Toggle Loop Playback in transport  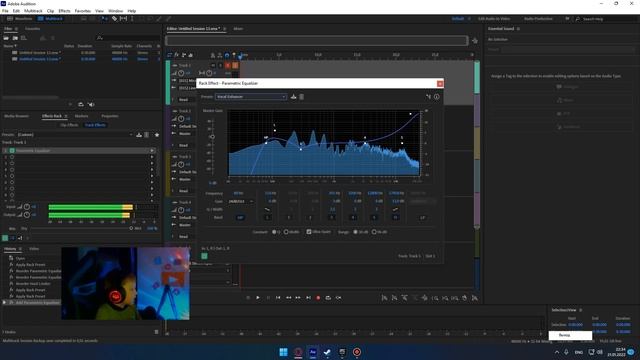tap(328, 298)
